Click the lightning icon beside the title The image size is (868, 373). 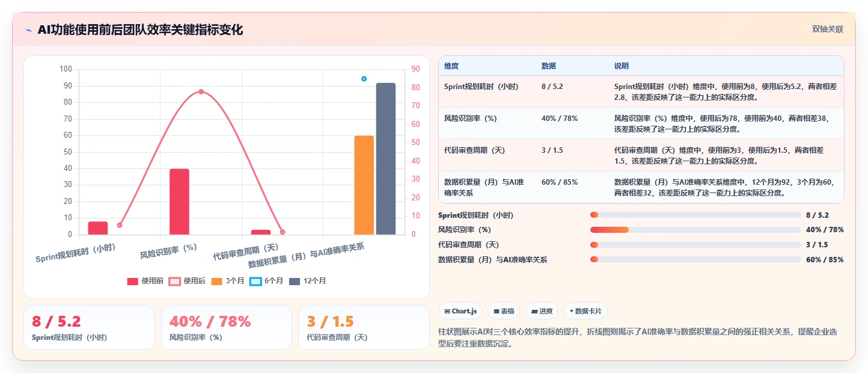(x=28, y=30)
